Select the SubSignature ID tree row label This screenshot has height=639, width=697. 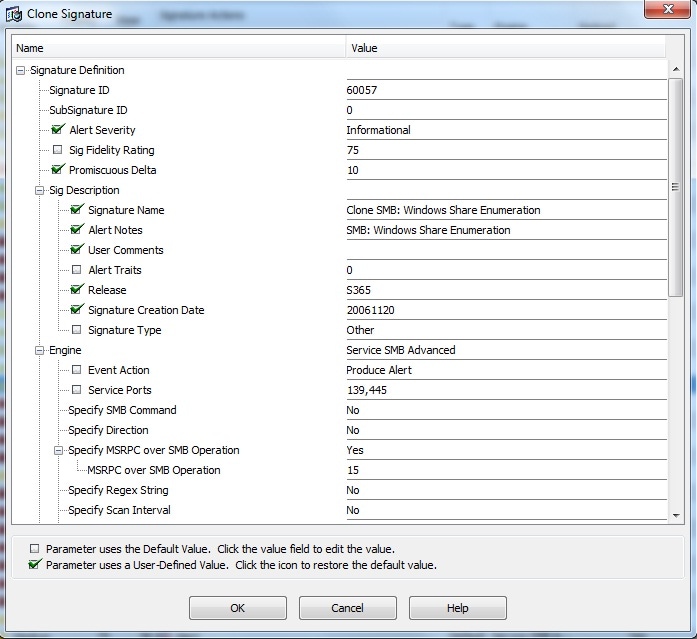[88, 110]
